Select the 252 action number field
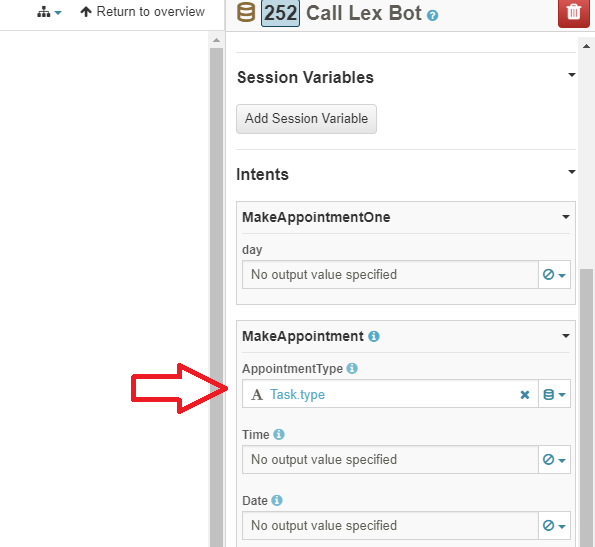The width and height of the screenshot is (595, 547). 280,13
